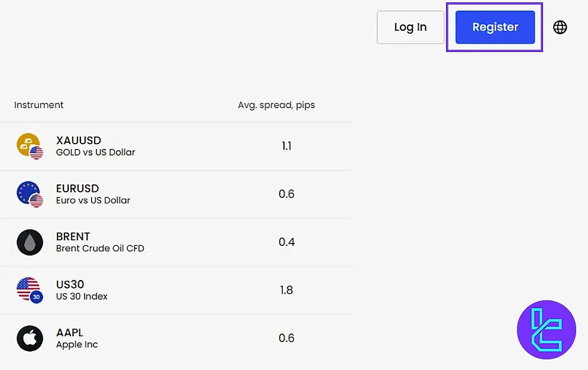Click the BRENT spread value 0.4
Viewport: 588px width, 370px height.
point(286,242)
